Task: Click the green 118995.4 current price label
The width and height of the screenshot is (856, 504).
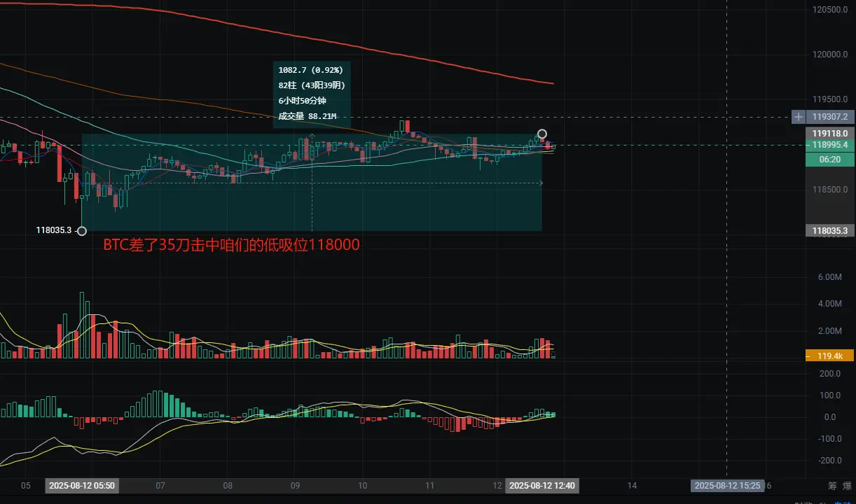Action: [830, 145]
